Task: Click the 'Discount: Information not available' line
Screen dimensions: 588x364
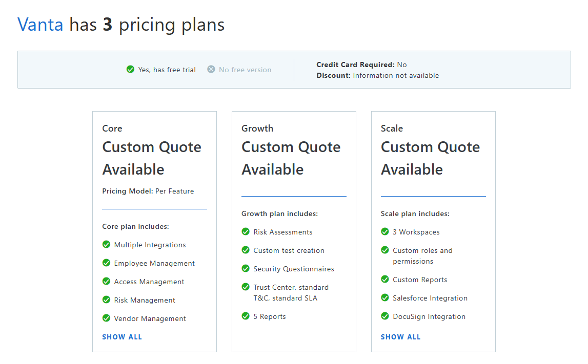Action: pyautogui.click(x=378, y=76)
